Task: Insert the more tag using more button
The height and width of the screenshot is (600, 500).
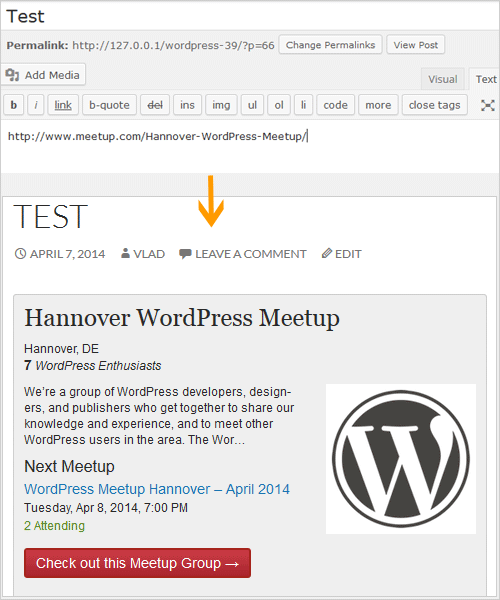Action: tap(378, 105)
